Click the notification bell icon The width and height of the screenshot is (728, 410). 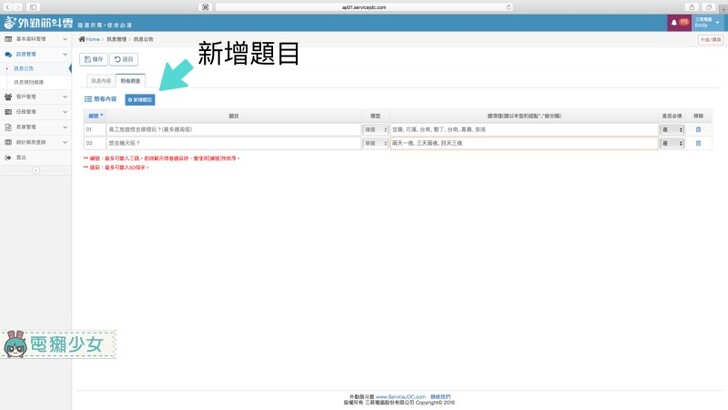(x=674, y=22)
